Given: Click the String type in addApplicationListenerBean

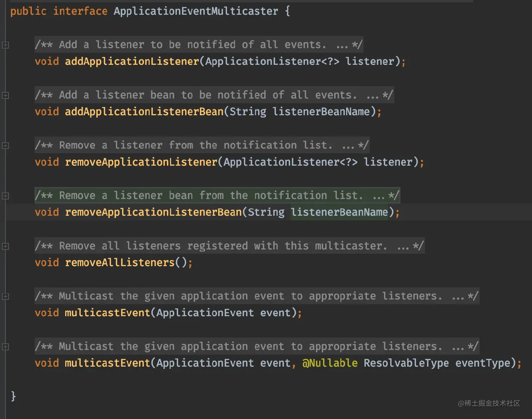Looking at the screenshot, I should pos(248,112).
